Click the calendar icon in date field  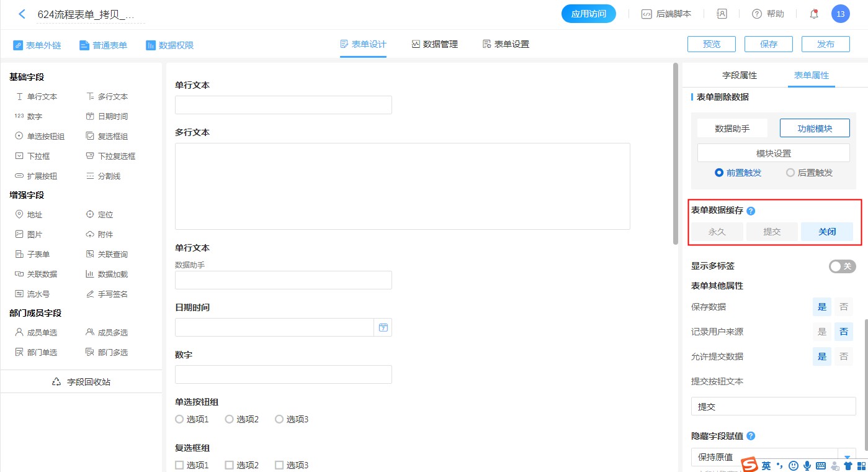(x=383, y=327)
